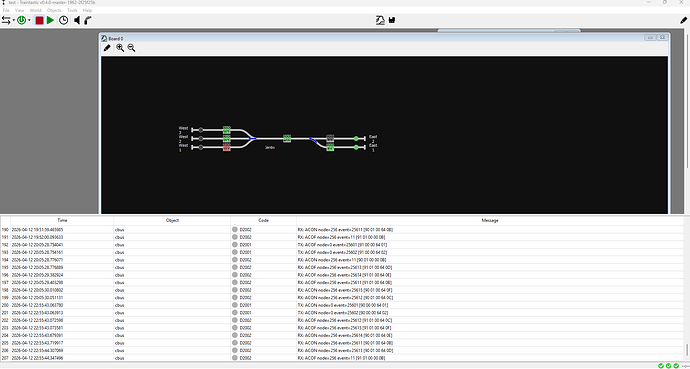Click the red stop button

click(39, 20)
